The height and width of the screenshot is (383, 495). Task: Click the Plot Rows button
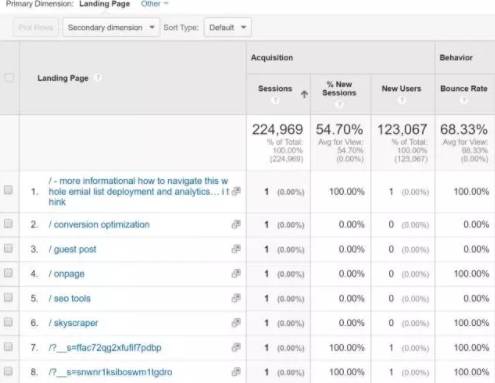[36, 27]
